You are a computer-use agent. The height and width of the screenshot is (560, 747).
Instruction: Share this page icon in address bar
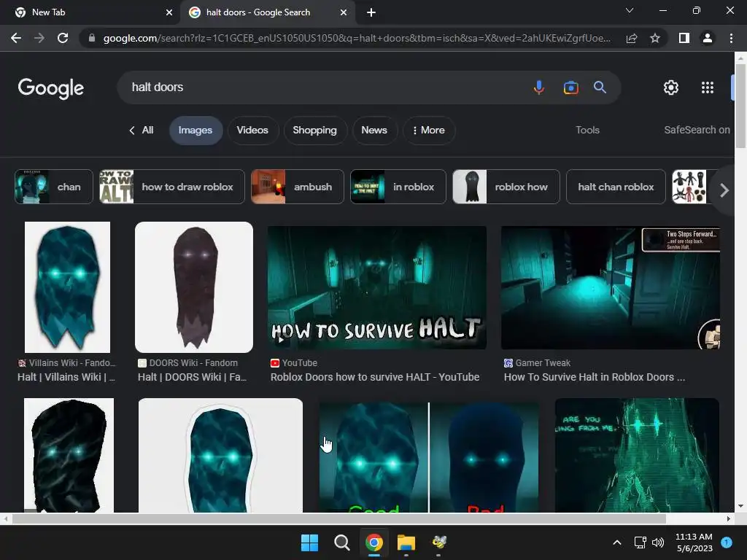click(632, 38)
